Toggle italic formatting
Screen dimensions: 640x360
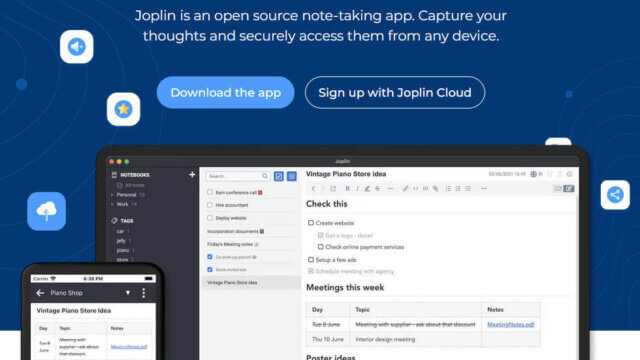pyautogui.click(x=357, y=189)
